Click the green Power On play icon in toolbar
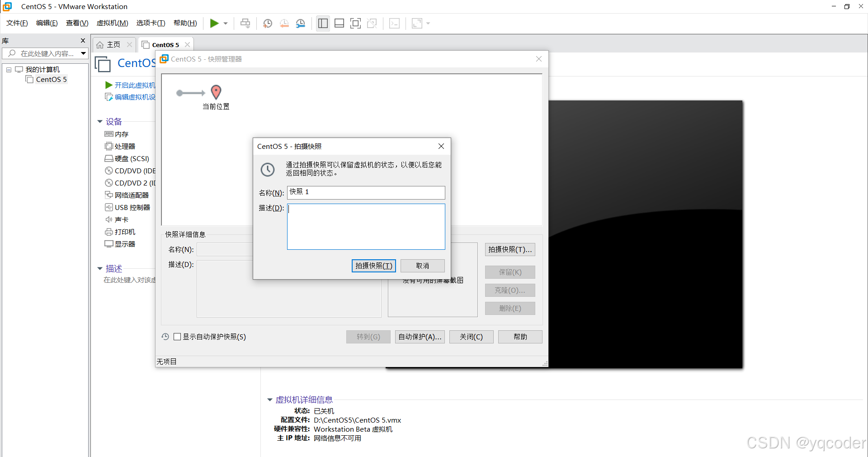 214,23
